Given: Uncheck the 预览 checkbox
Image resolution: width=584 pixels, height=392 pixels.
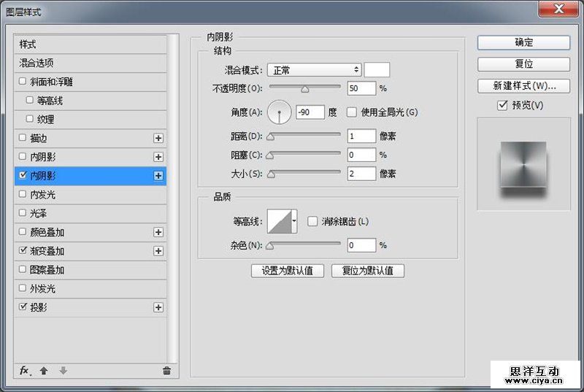Looking at the screenshot, I should (502, 106).
